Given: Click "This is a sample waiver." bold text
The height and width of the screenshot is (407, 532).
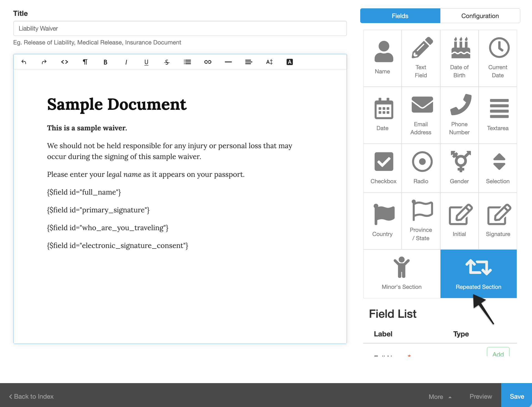Looking at the screenshot, I should coord(87,128).
